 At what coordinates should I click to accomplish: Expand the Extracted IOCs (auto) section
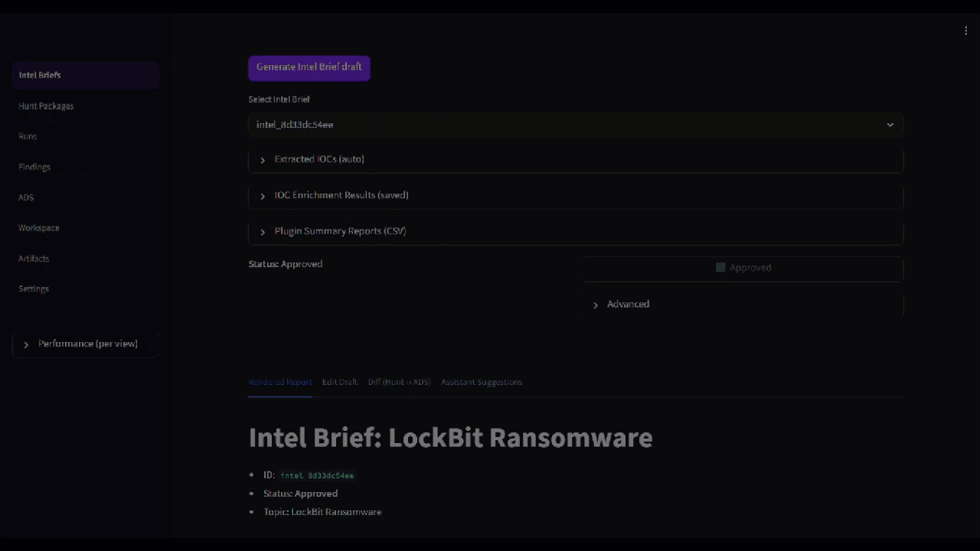tap(576, 159)
